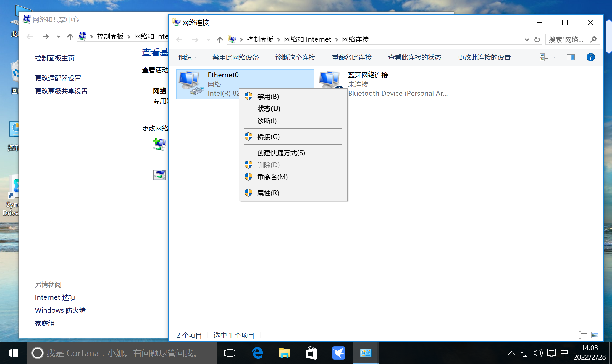Switch to details view in status bar
Image resolution: width=612 pixels, height=364 pixels.
[583, 335]
